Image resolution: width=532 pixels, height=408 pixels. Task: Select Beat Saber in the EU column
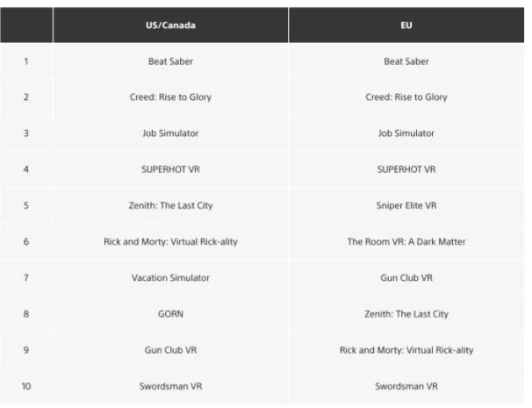pos(406,61)
